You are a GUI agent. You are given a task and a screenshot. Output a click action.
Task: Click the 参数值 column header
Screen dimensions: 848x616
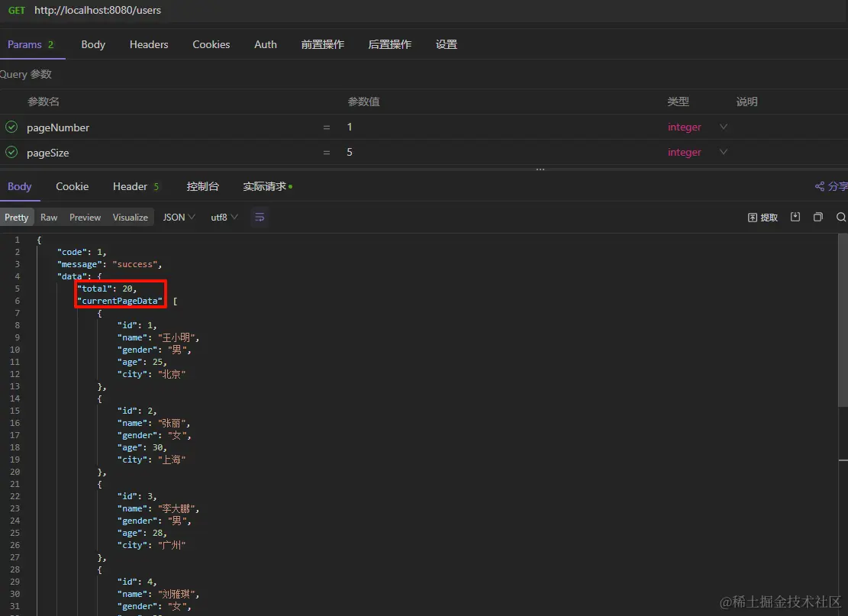click(363, 102)
